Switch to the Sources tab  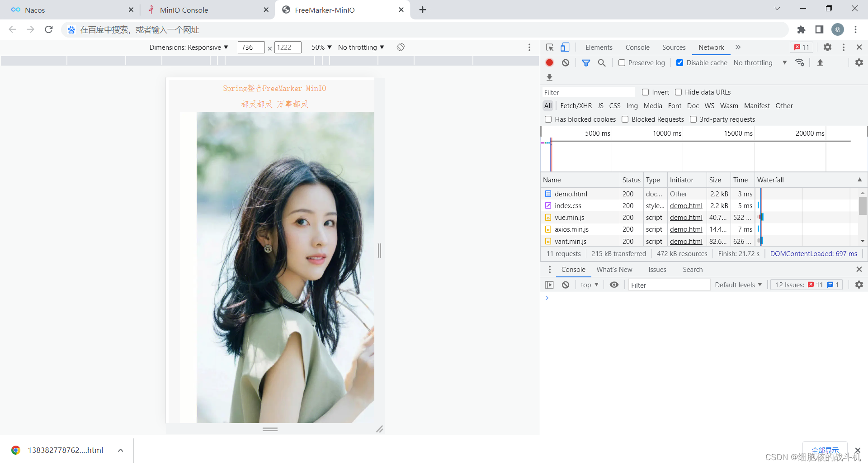674,47
